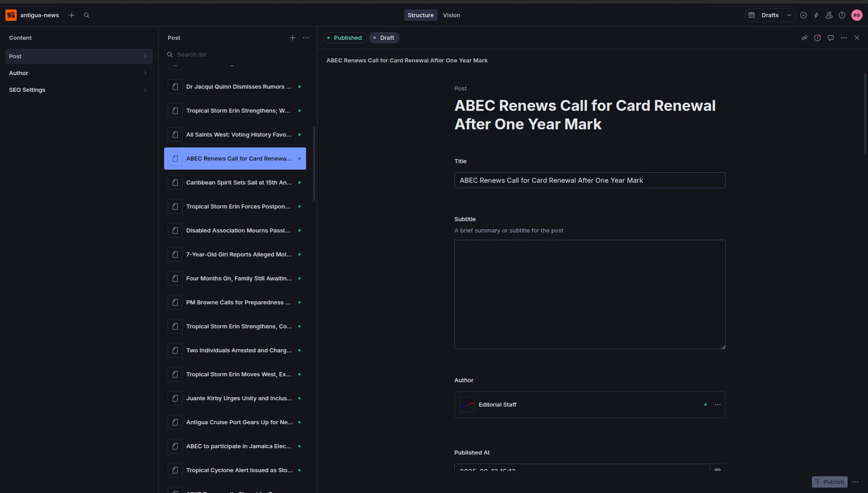868x493 pixels.
Task: Switch to the Vision tab
Action: click(451, 15)
